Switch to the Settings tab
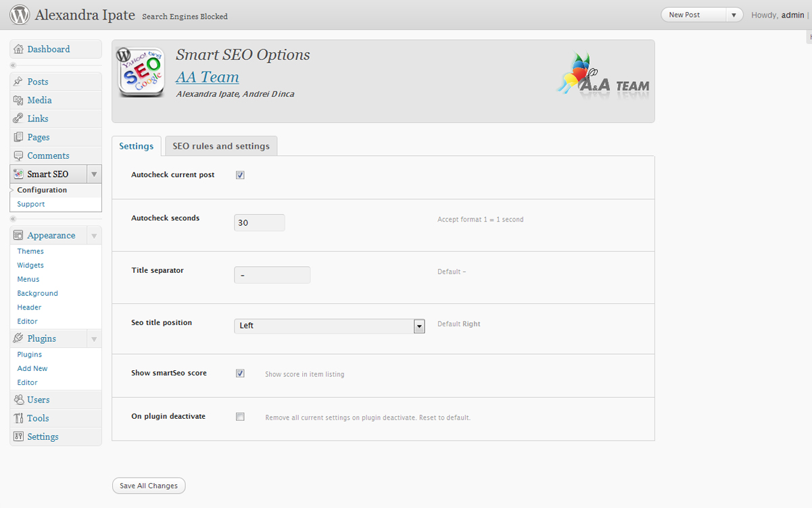The width and height of the screenshot is (812, 508). [137, 146]
